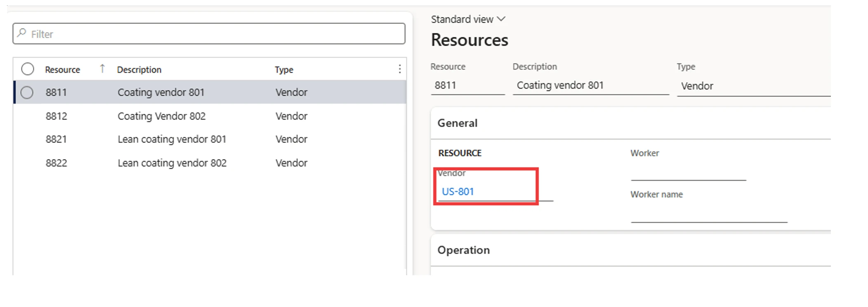
Task: Select resource row 8812 Coating Vendor 802
Action: click(x=161, y=116)
